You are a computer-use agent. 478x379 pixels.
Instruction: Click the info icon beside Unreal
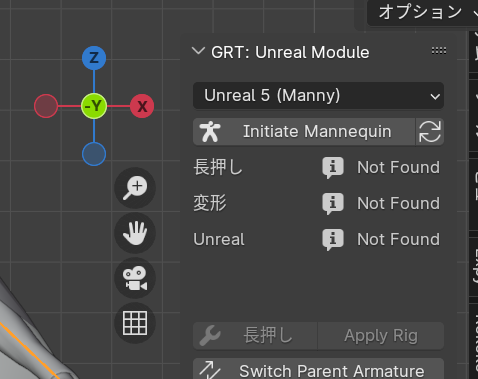(333, 239)
